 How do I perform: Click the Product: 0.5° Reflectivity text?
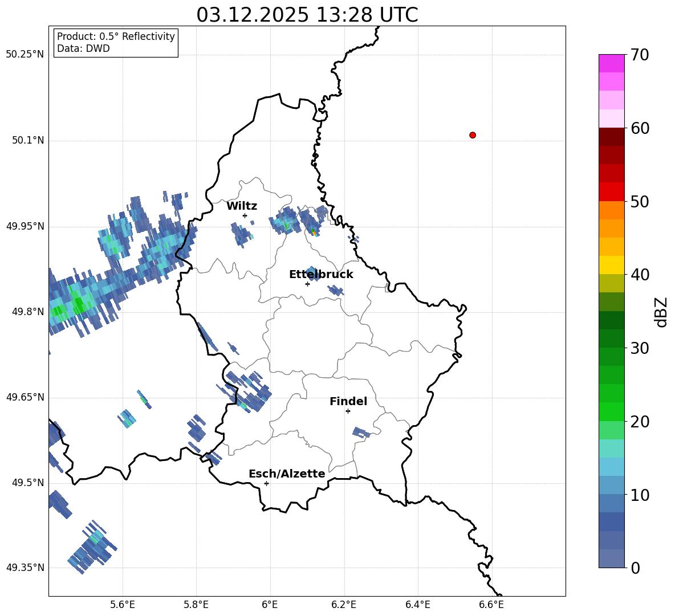116,36
